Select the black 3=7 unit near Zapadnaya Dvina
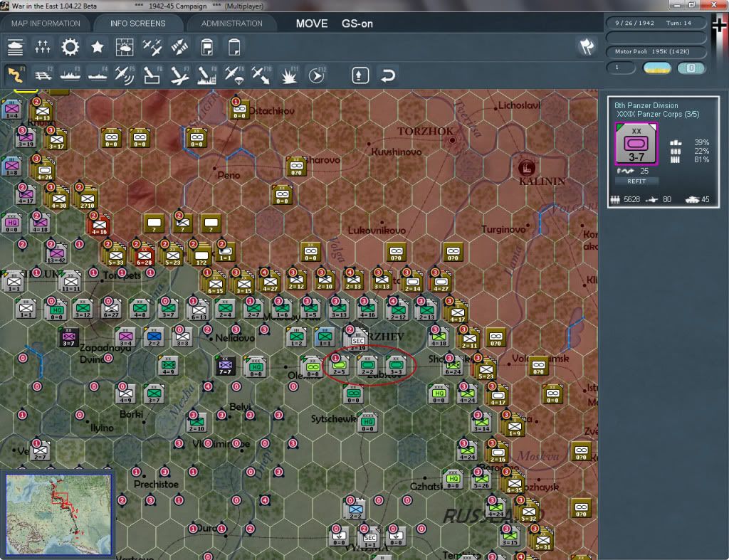Screen dimensions: 729x560 (x=69, y=338)
